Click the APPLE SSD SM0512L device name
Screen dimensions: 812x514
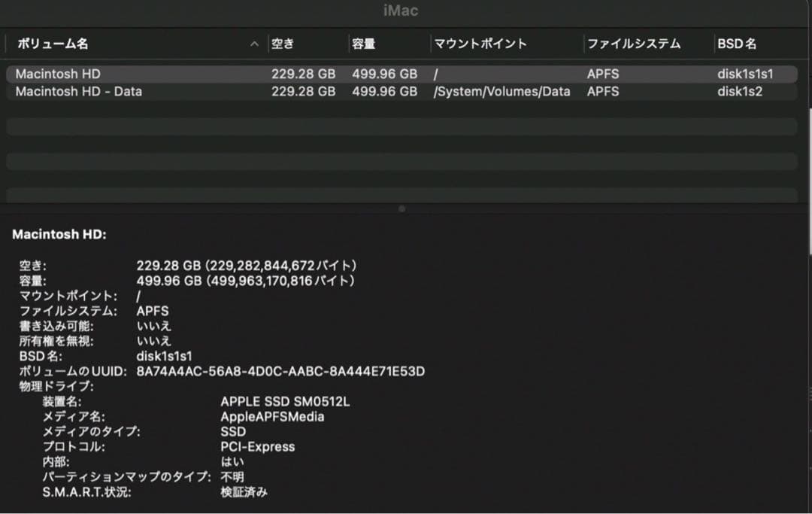point(284,401)
